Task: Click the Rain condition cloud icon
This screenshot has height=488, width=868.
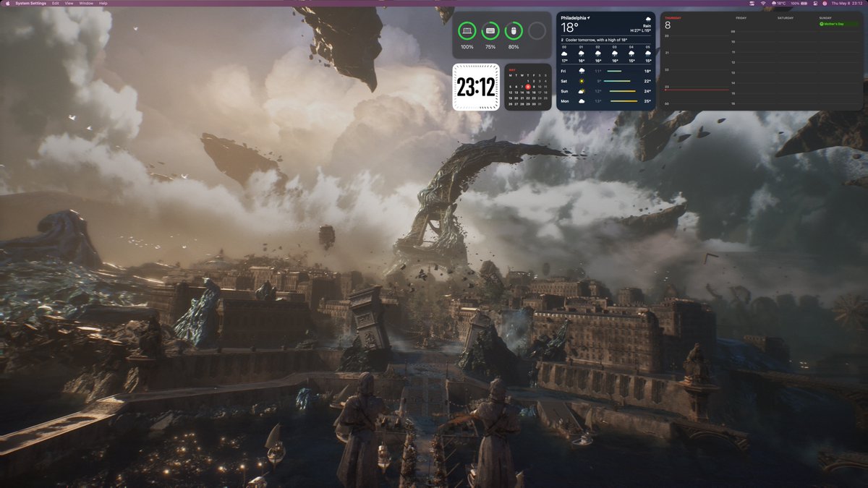Action: (648, 19)
